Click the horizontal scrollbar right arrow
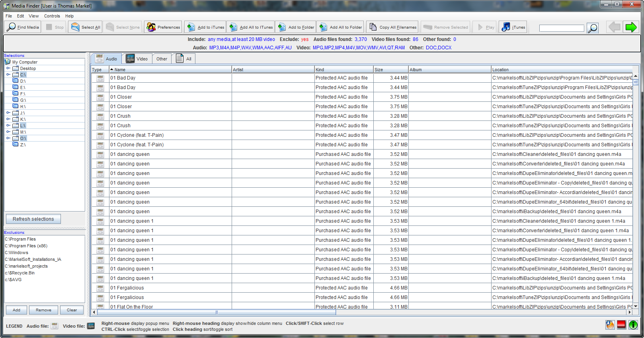The image size is (644, 338). point(630,312)
